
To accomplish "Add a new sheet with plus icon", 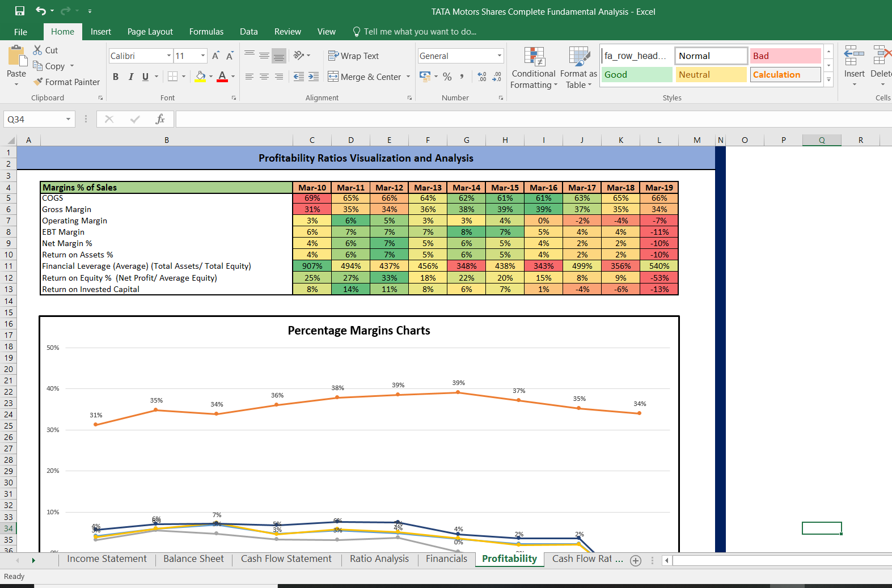I will point(636,561).
